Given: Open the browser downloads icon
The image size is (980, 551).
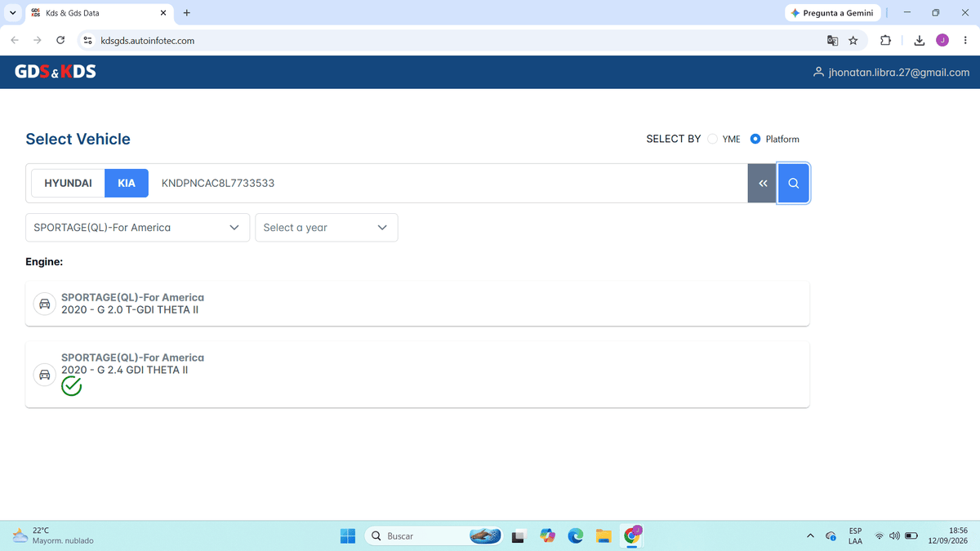Looking at the screenshot, I should [919, 40].
